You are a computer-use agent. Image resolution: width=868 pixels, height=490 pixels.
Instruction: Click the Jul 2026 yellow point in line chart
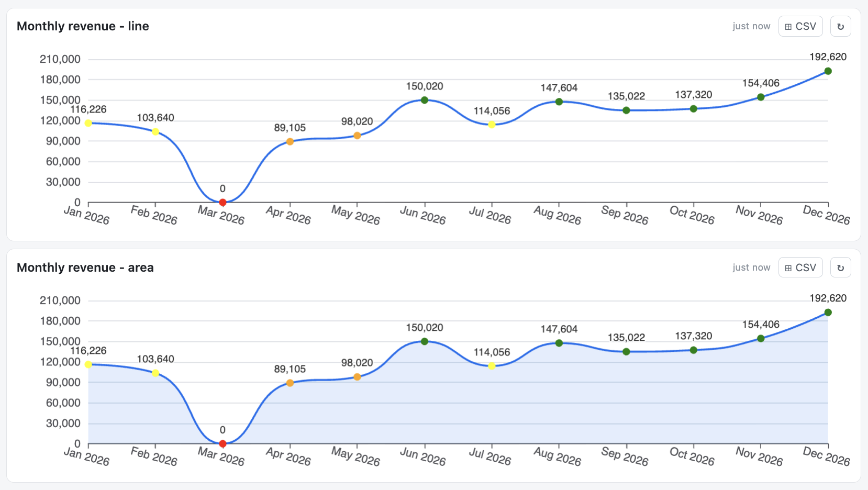[492, 125]
